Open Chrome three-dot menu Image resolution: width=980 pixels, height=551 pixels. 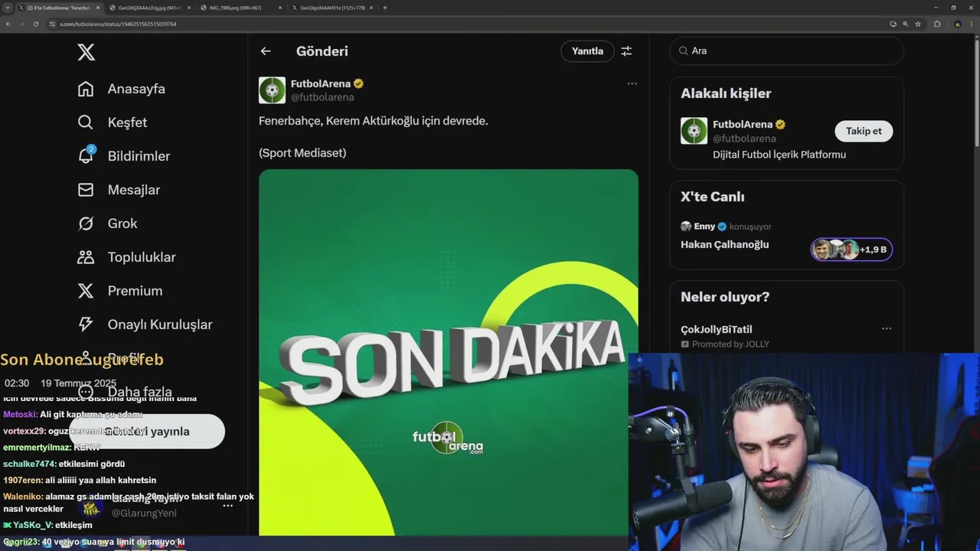(972, 24)
